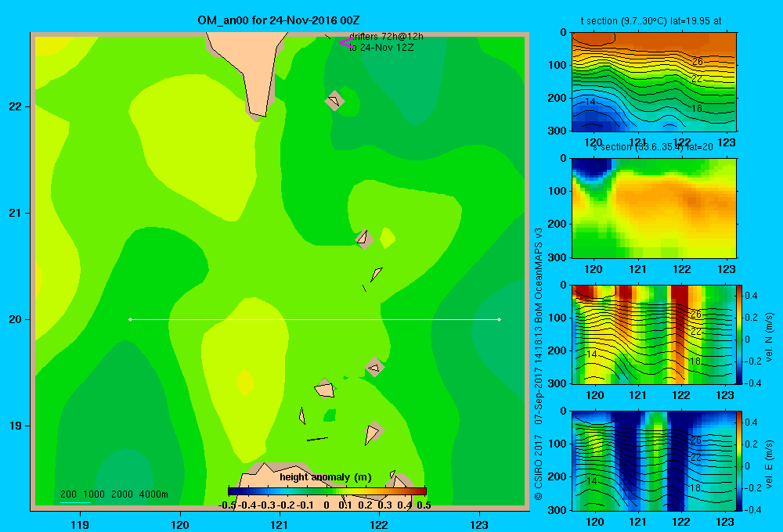Select the left endpoint of the white section line
This screenshot has height=532, width=783.
point(130,319)
